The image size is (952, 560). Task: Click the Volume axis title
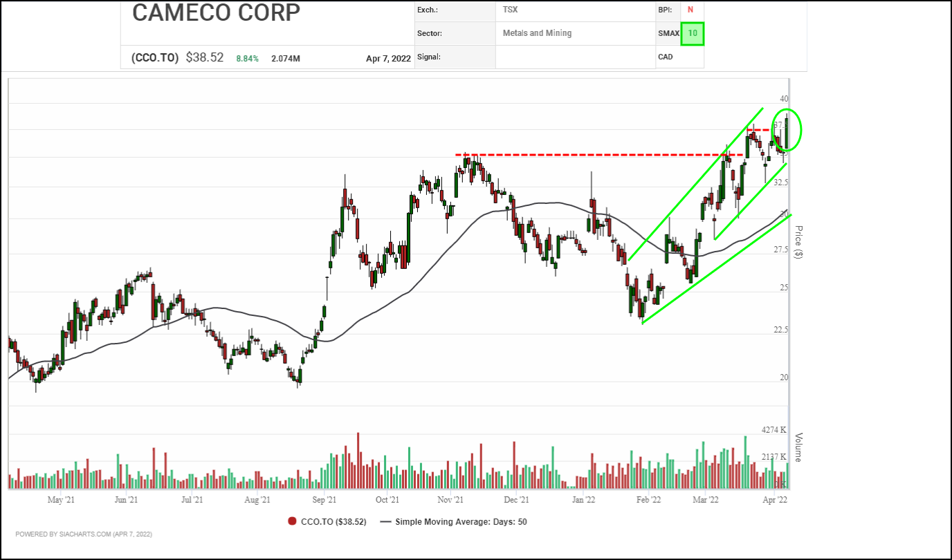[x=798, y=447]
